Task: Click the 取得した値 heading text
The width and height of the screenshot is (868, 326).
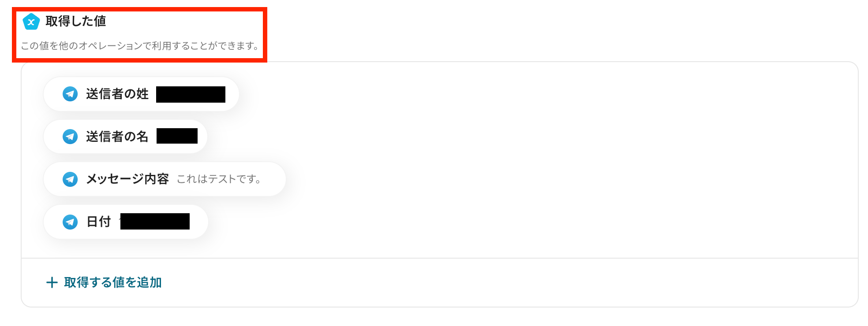Action: coord(76,21)
